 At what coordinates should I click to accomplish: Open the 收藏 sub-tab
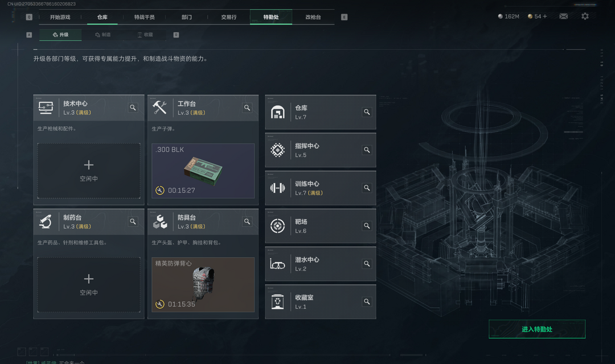click(145, 35)
